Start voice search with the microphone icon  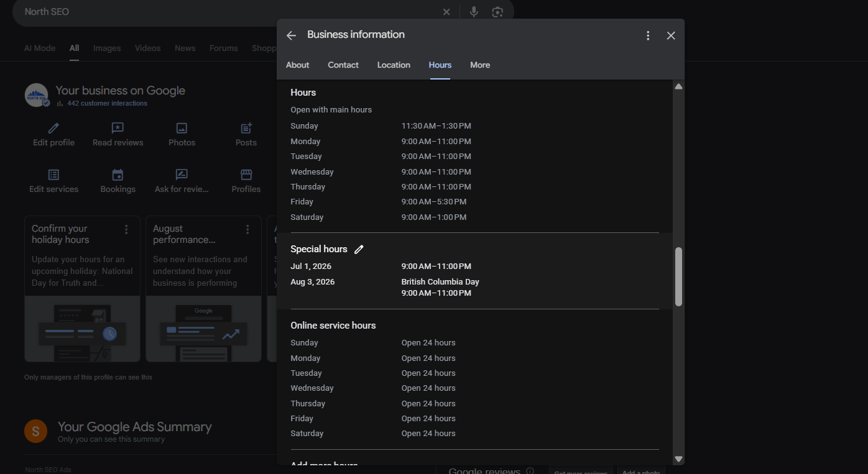[474, 12]
